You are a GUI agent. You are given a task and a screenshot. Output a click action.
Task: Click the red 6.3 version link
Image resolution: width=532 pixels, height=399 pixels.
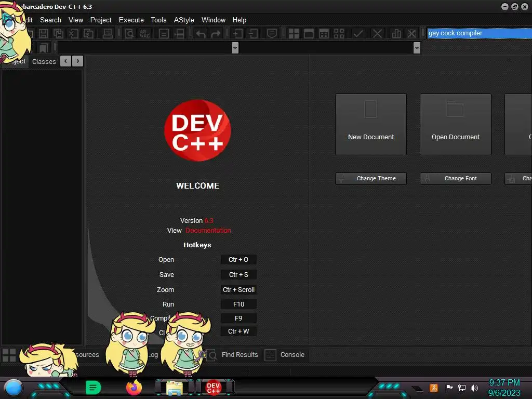tap(209, 220)
